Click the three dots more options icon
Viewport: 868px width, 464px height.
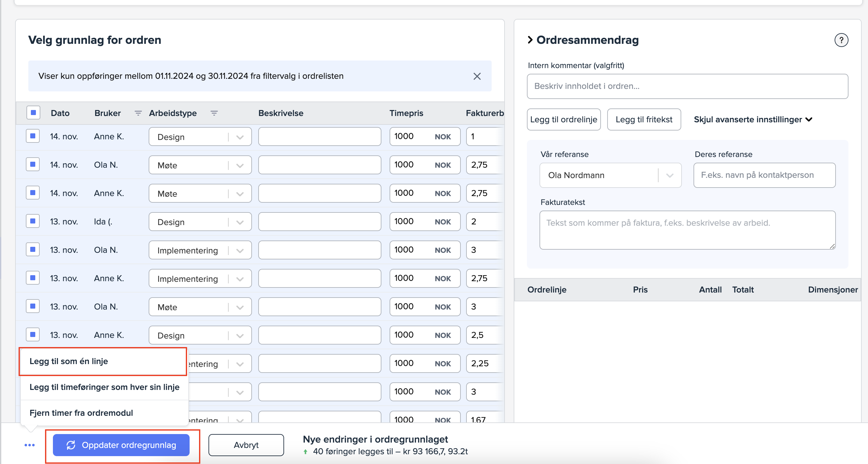coord(30,445)
